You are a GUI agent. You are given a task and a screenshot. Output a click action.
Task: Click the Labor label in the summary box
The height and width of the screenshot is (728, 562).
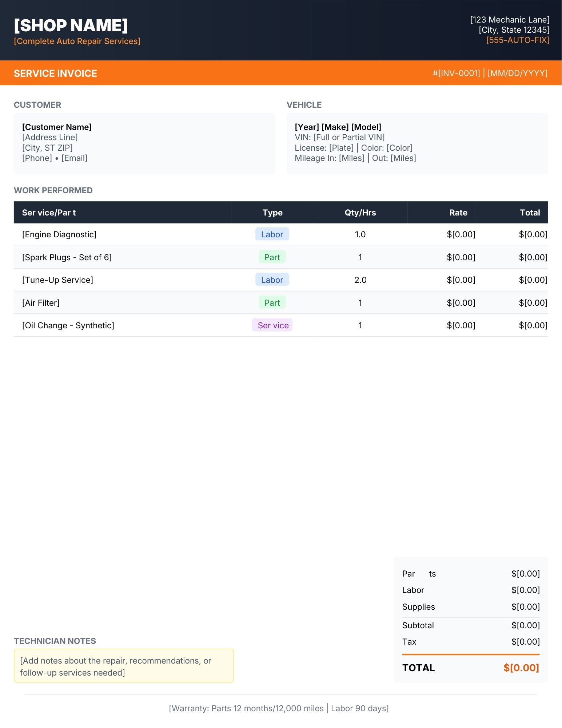(413, 590)
